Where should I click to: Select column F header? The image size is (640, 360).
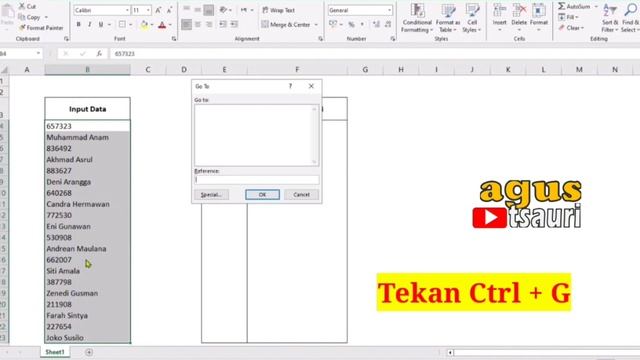click(297, 70)
